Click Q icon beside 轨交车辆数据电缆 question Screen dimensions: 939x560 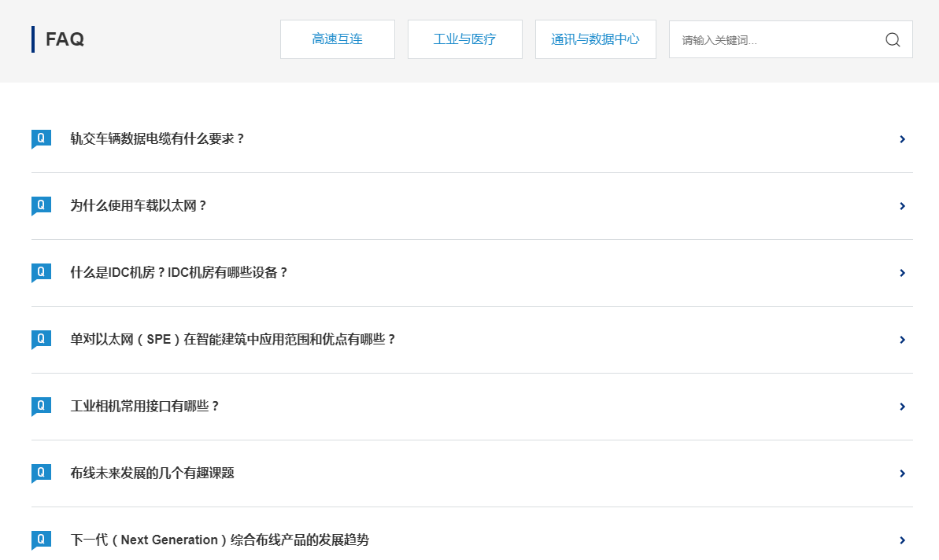41,138
